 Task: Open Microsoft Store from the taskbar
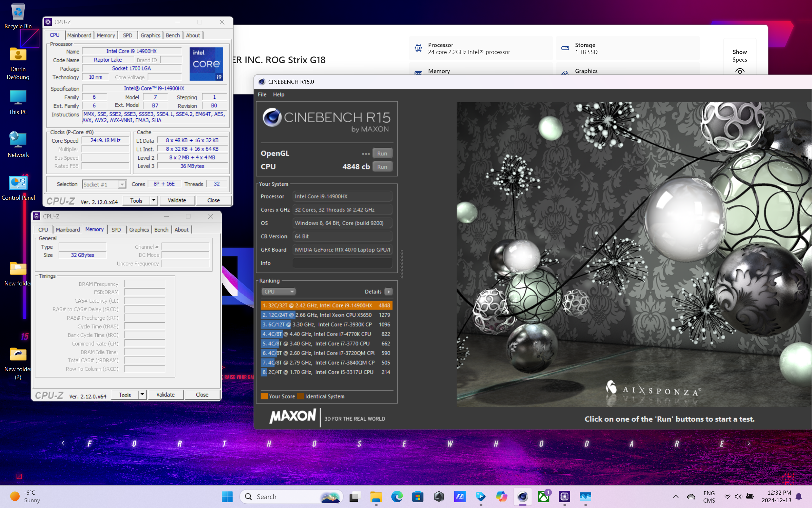[x=418, y=497]
